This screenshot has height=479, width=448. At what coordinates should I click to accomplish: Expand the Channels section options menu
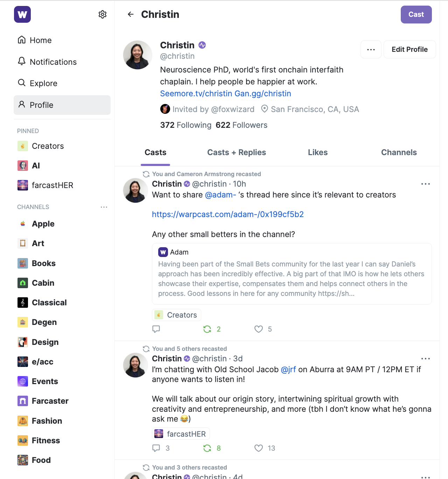pyautogui.click(x=104, y=207)
